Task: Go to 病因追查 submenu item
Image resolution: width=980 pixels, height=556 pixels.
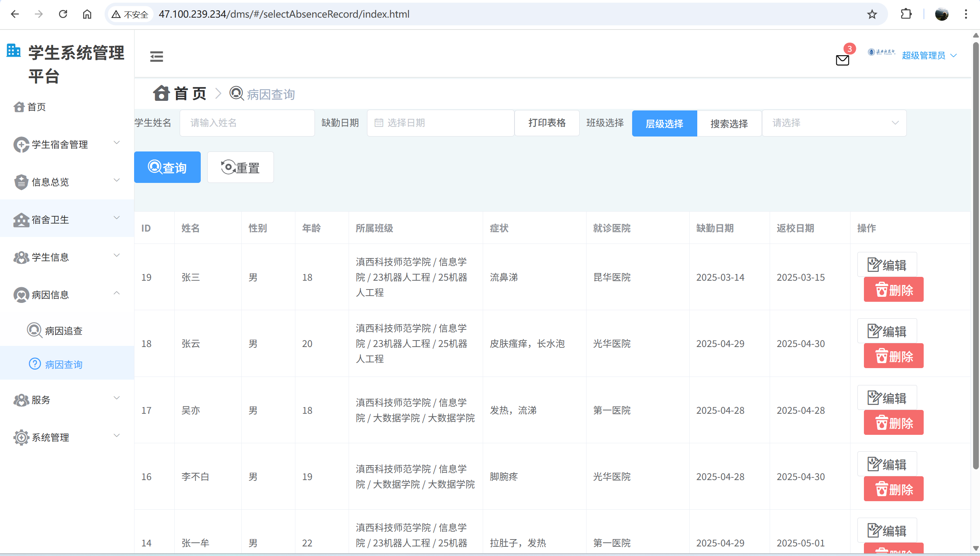Action: tap(64, 331)
